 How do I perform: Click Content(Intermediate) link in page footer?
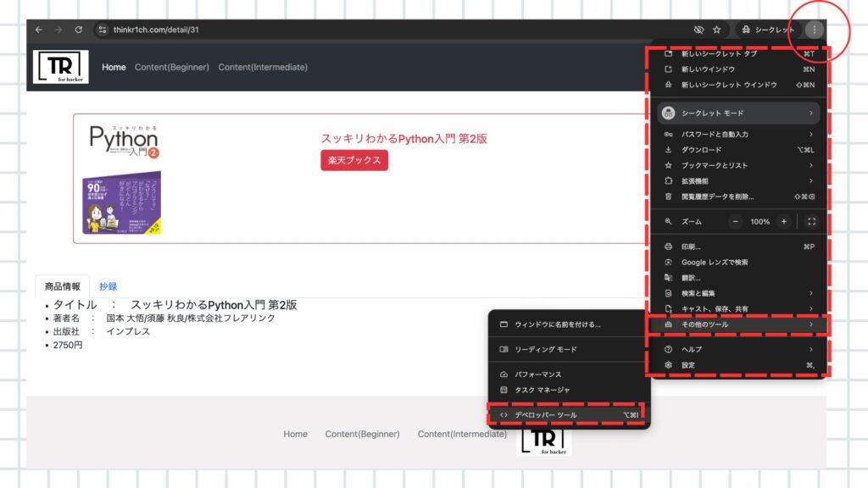pyautogui.click(x=462, y=435)
